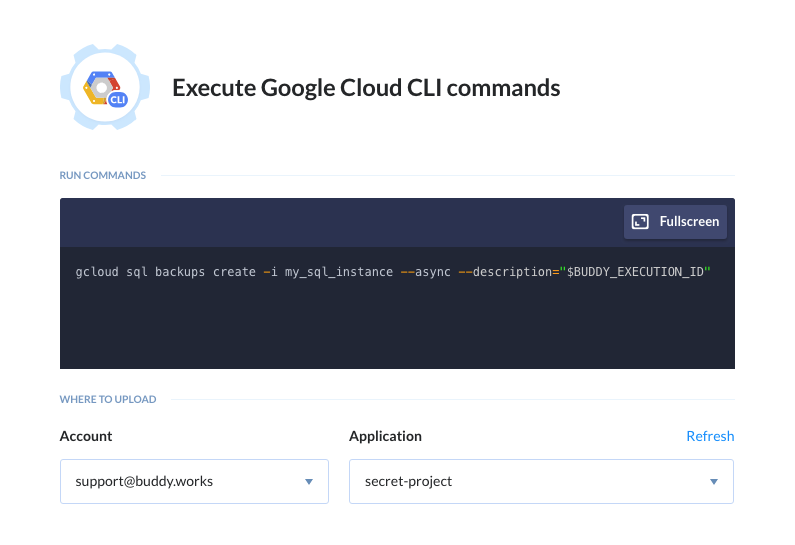Expand the Account dropdown arrow
This screenshot has height=545, width=795.
click(x=309, y=482)
